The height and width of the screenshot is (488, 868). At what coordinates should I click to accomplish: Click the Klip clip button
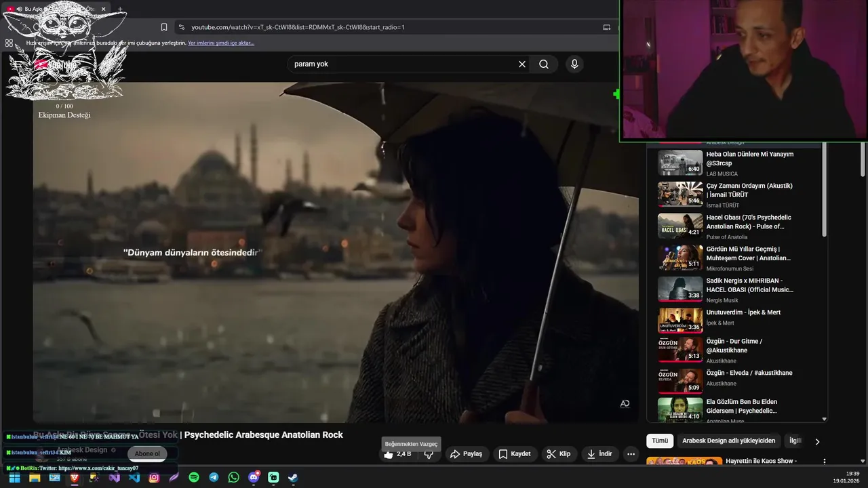coord(559,454)
